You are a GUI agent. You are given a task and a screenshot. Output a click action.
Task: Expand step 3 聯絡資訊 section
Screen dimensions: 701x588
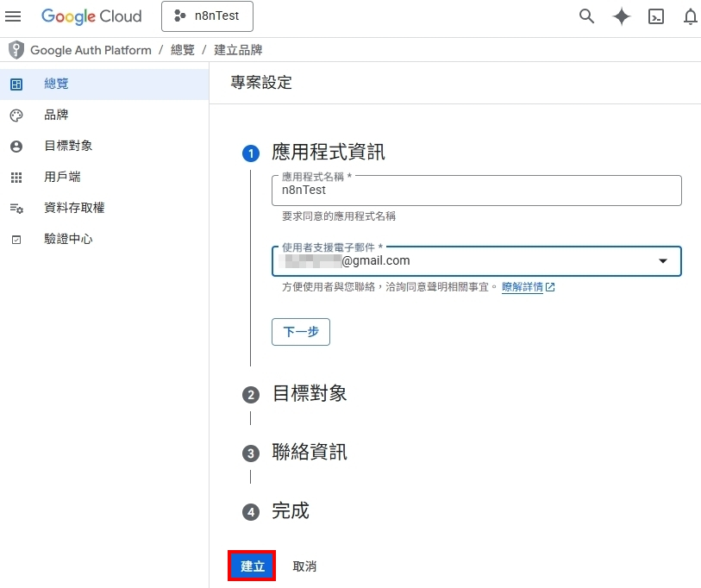click(310, 453)
